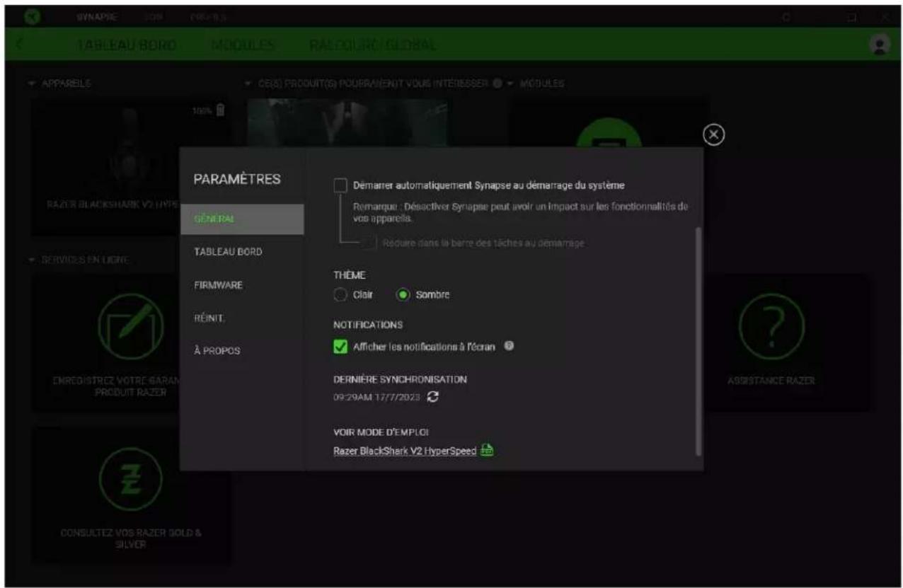Select the Clair theme radio button
903x588 pixels.
340,295
